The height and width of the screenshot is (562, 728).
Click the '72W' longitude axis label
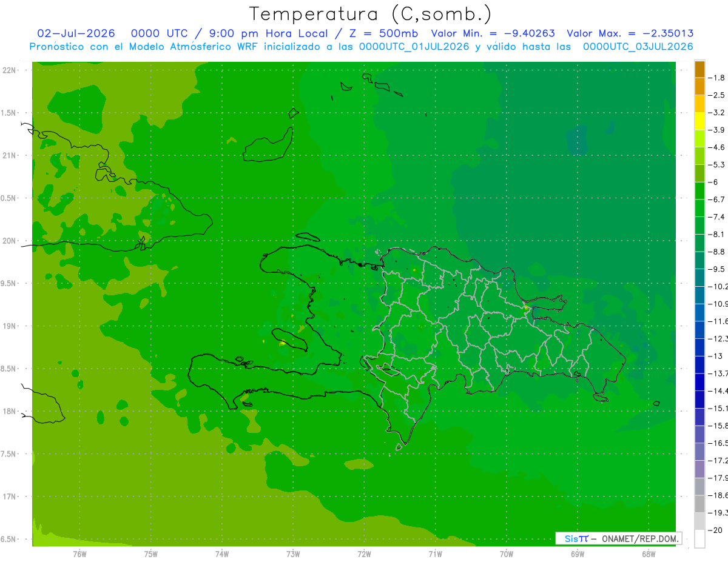tap(364, 554)
